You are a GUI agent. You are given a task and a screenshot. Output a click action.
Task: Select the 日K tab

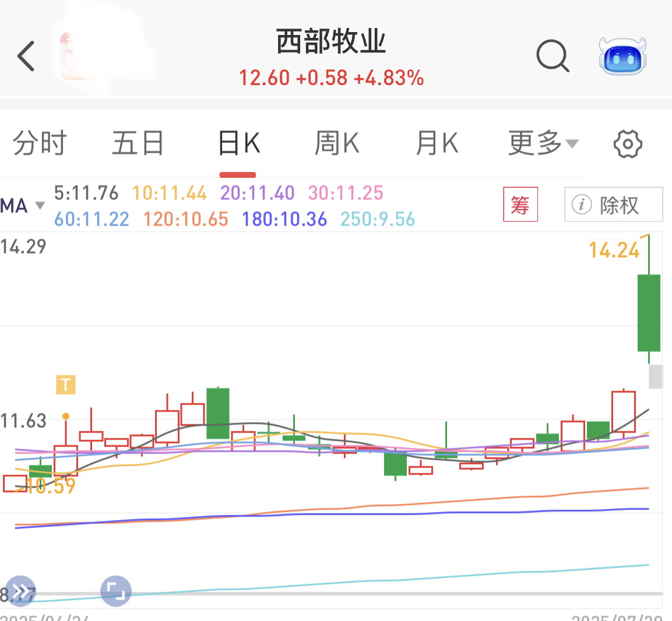pos(239,143)
